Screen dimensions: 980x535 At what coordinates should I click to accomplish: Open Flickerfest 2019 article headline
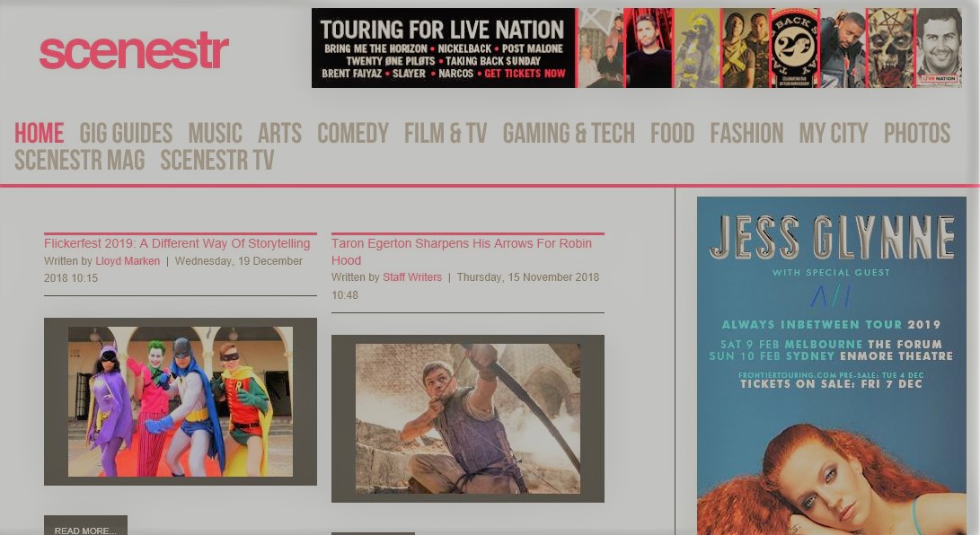click(177, 243)
